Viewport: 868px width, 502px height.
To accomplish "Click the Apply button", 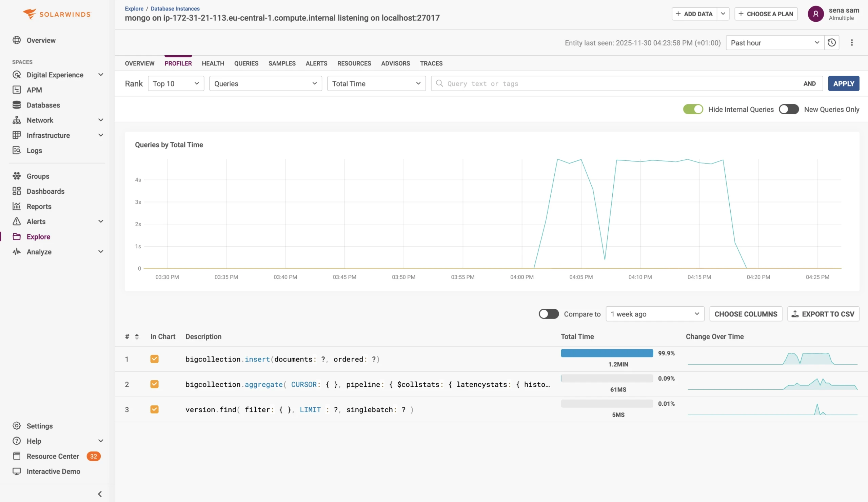I will pyautogui.click(x=844, y=83).
